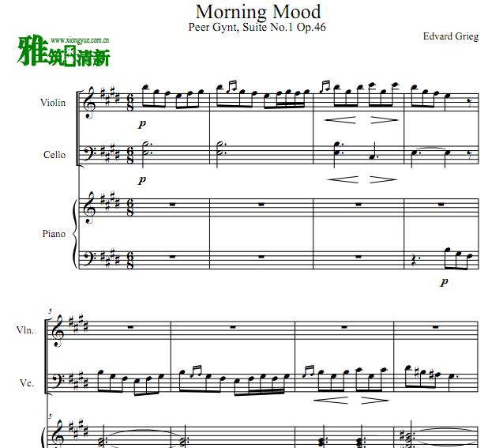Click the piano dynamic below the Piano bass staff
Viewport: 488px width, 448px height.
444,280
